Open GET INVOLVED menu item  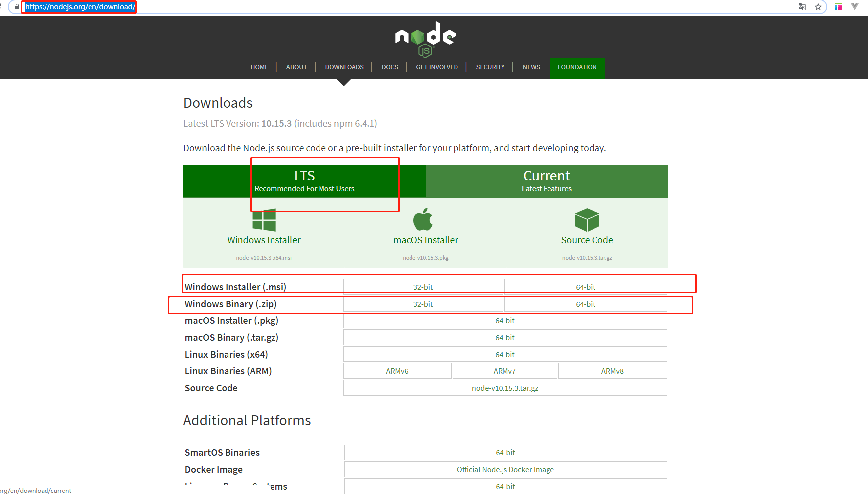[x=437, y=67]
